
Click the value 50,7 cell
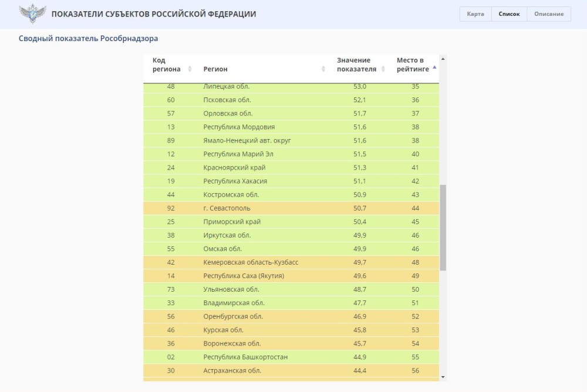pos(360,208)
